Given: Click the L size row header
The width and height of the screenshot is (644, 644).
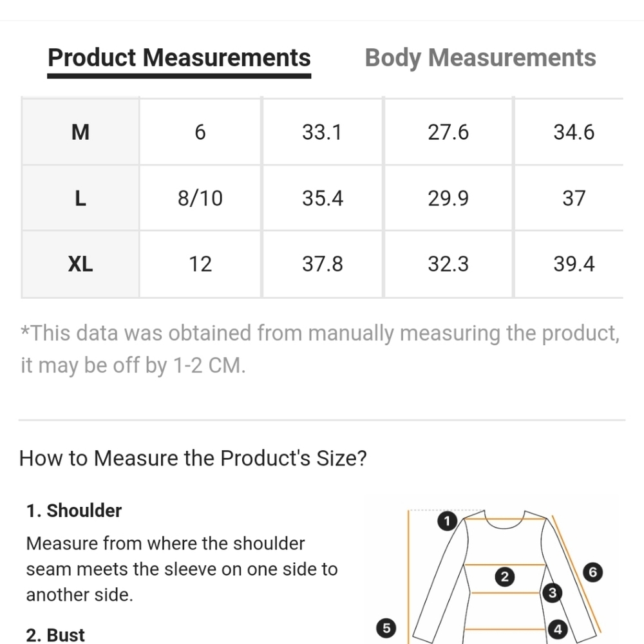Looking at the screenshot, I should click(80, 198).
